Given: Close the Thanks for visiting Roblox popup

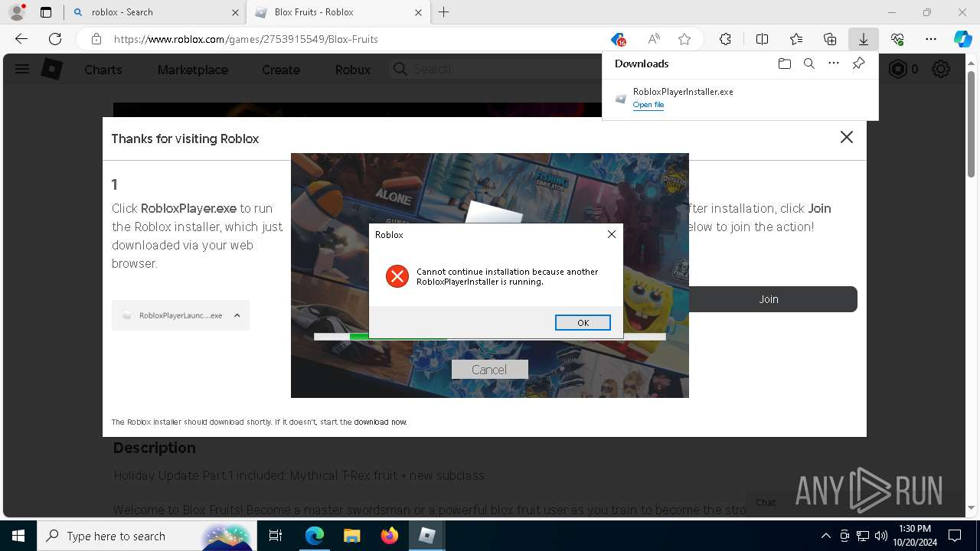Looking at the screenshot, I should (846, 137).
